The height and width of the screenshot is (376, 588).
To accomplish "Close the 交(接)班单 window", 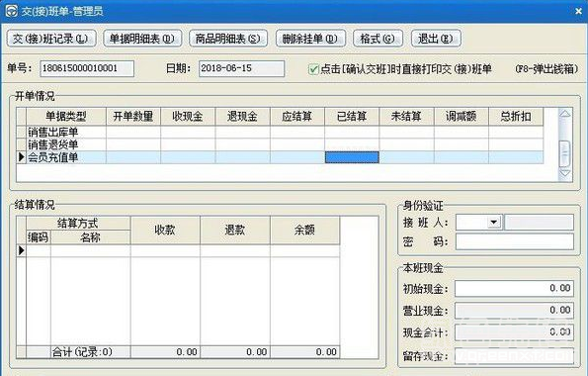I will [x=579, y=12].
